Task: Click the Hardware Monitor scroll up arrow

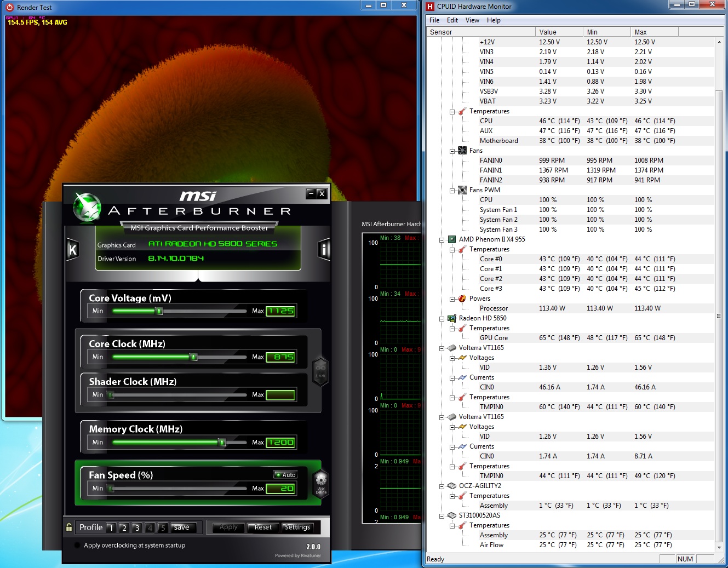Action: 719,42
